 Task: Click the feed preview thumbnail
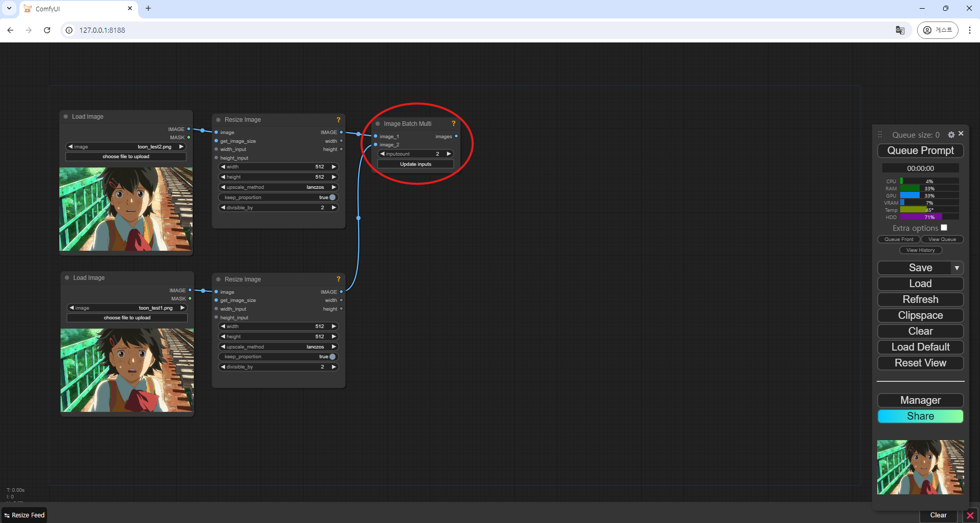(920, 467)
